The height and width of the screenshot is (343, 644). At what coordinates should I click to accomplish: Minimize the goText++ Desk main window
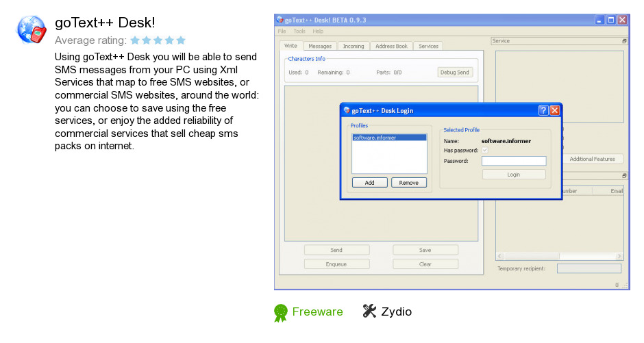[599, 20]
